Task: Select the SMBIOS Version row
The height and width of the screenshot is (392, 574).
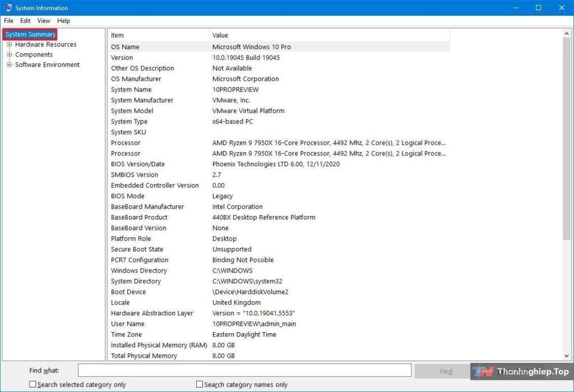Action: [x=279, y=174]
